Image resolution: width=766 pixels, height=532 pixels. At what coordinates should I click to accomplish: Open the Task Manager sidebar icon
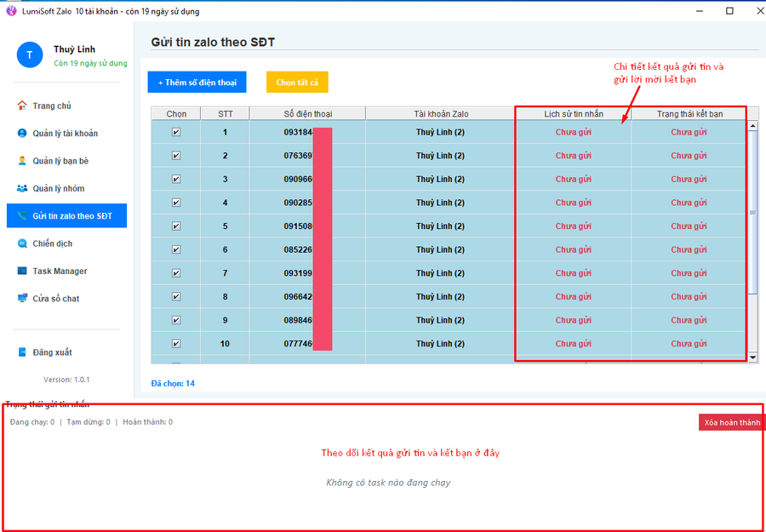(22, 271)
